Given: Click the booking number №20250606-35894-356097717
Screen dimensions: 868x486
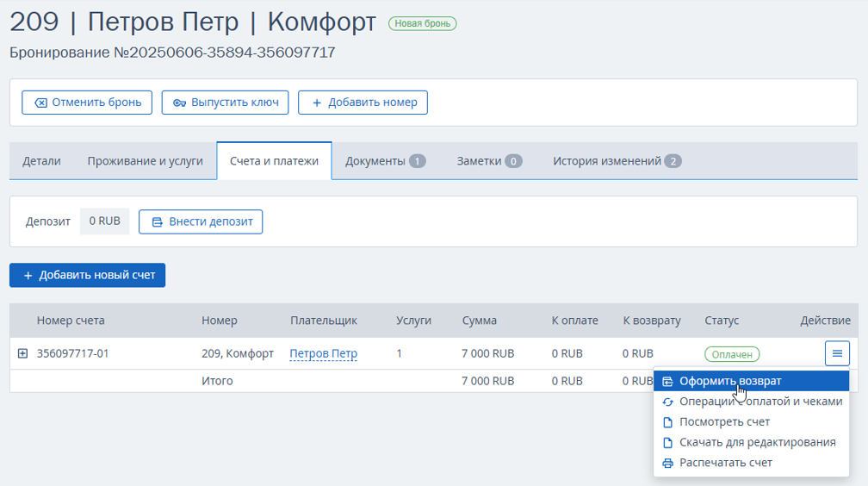Looking at the screenshot, I should 224,52.
